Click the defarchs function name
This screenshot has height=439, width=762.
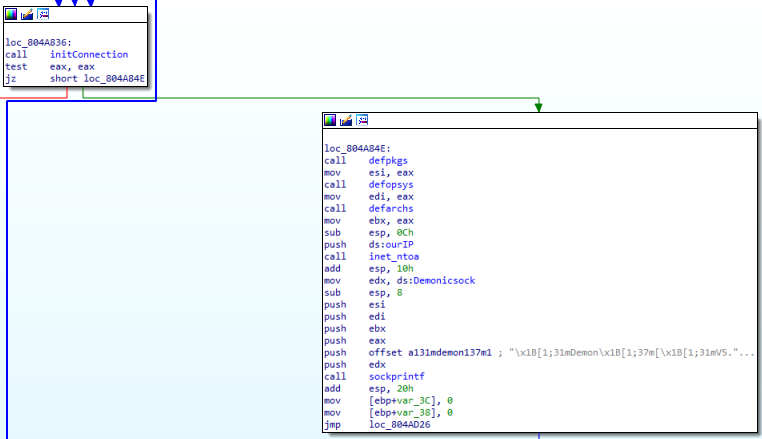391,209
